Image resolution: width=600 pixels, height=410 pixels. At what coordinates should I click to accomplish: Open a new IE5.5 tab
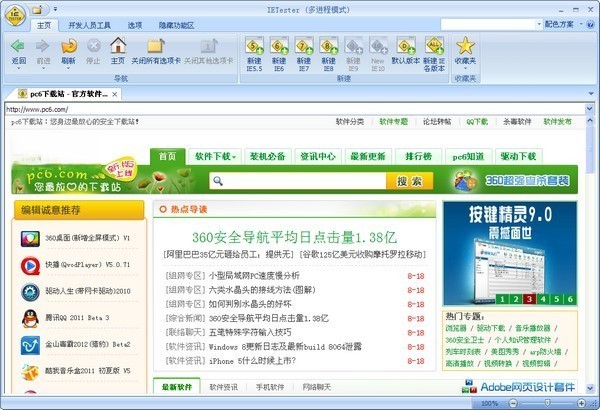254,46
